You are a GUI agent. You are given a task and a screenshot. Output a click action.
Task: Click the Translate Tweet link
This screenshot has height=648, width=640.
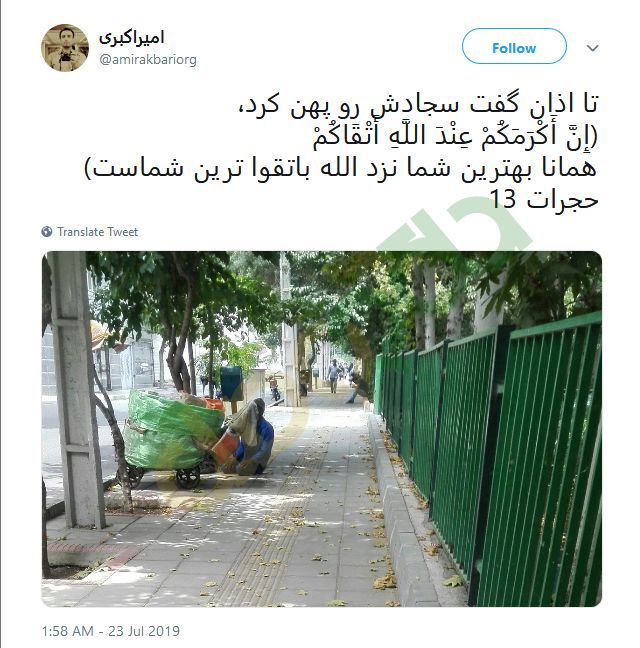click(98, 232)
